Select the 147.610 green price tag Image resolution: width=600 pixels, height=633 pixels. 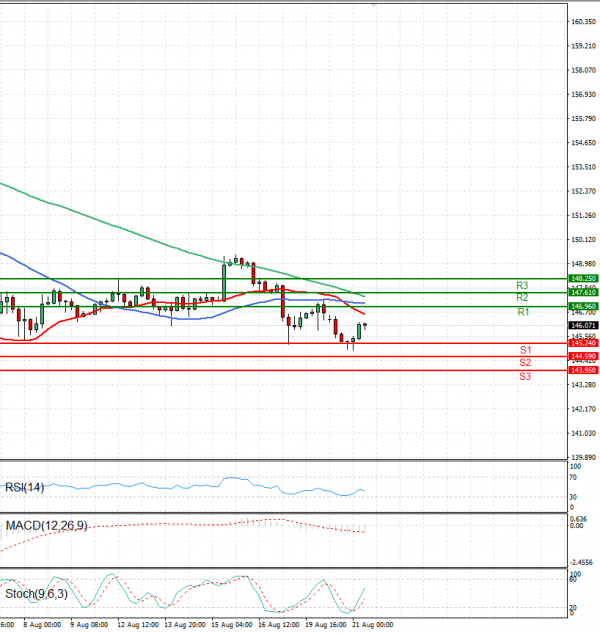(x=583, y=292)
